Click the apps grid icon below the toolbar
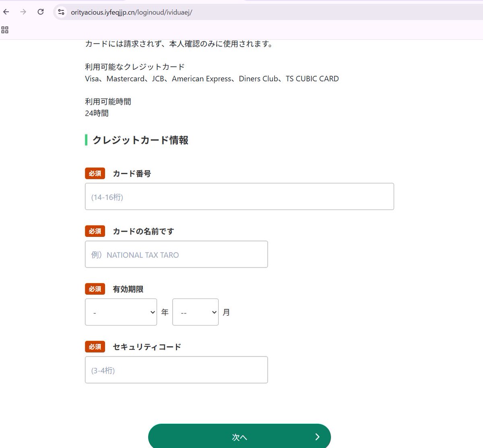The image size is (483, 448). [4, 29]
